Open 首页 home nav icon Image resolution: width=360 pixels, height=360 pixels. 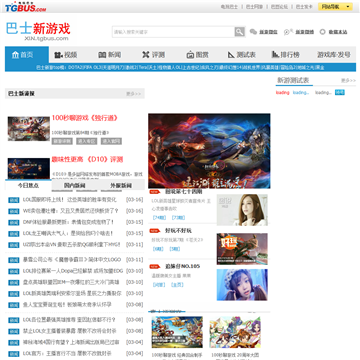click(x=15, y=55)
